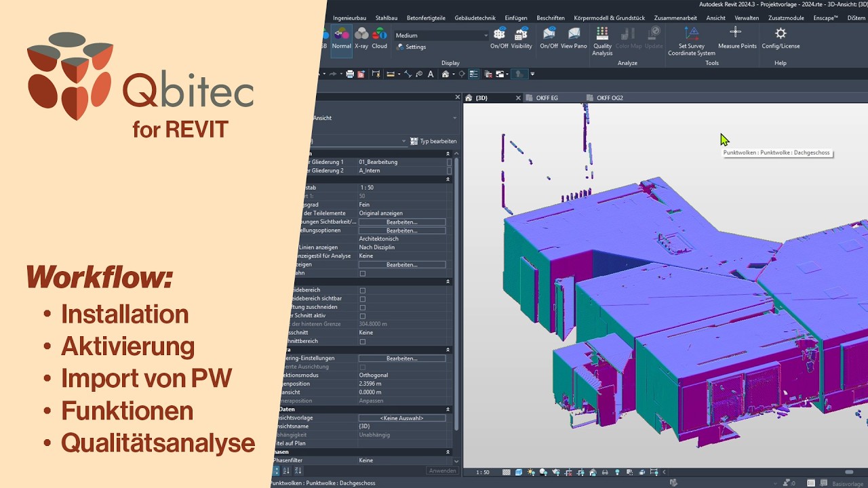Expand the customize quick access toolbar arrow
The image size is (868, 488).
click(532, 74)
